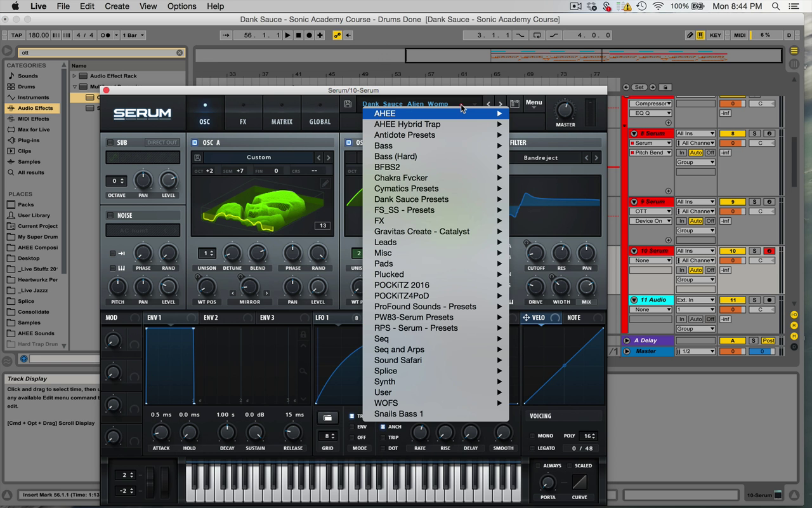
Task: Expand the Audio Effect Rack folder
Action: click(x=75, y=76)
